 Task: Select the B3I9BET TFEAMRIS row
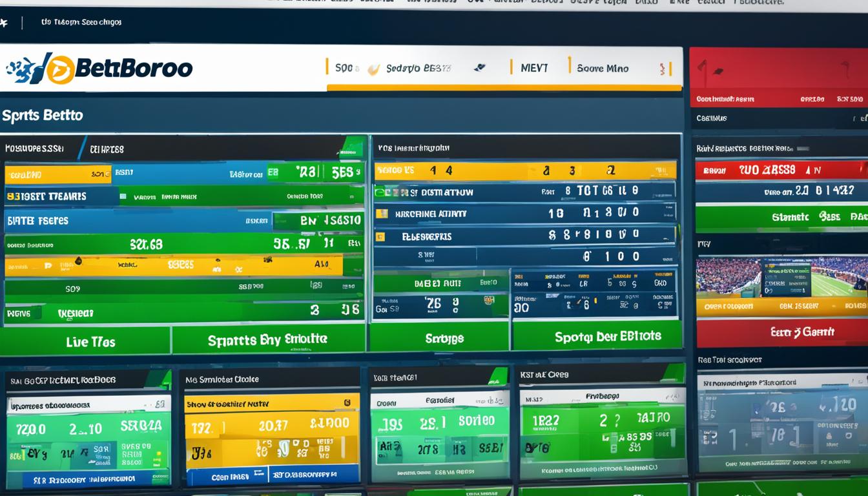point(184,196)
